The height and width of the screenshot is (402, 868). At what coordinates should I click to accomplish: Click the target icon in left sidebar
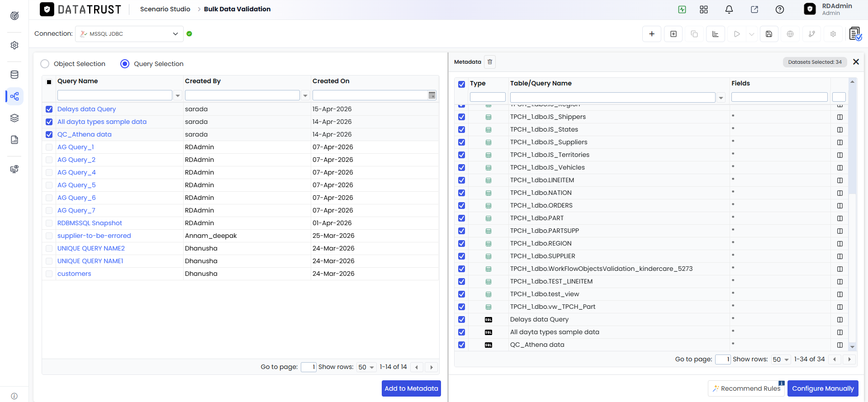pyautogui.click(x=14, y=16)
